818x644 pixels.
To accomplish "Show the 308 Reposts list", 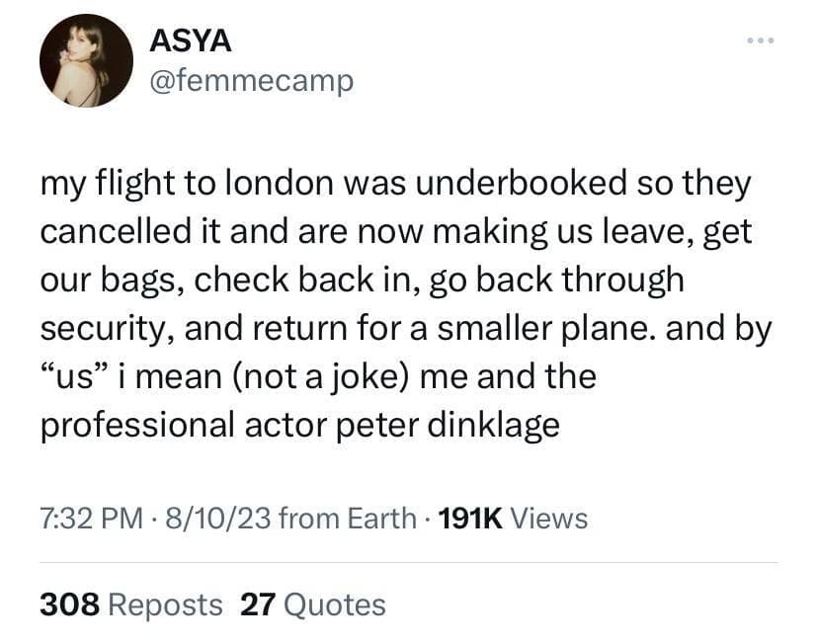I will 131,604.
